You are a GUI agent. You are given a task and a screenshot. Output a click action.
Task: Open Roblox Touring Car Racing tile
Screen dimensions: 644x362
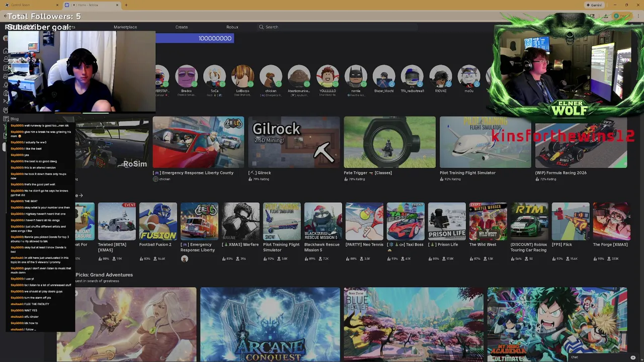(529, 221)
